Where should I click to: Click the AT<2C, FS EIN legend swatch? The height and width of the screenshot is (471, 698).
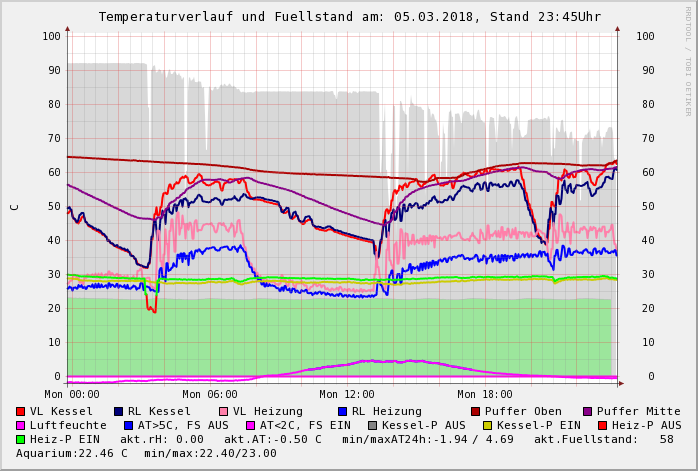pyautogui.click(x=250, y=425)
